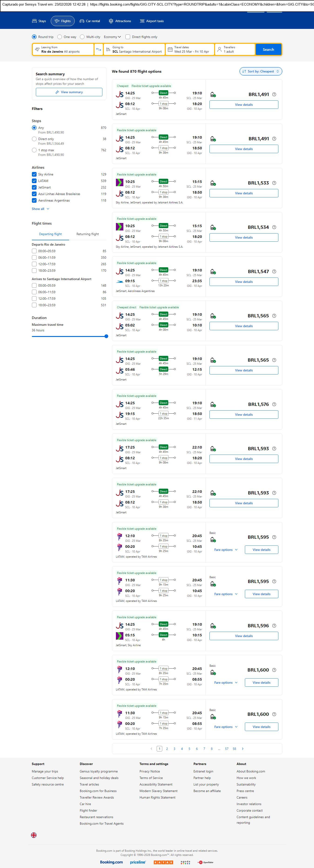Open the Sort by: Cheapest dropdown
The image size is (314, 868).
click(260, 72)
